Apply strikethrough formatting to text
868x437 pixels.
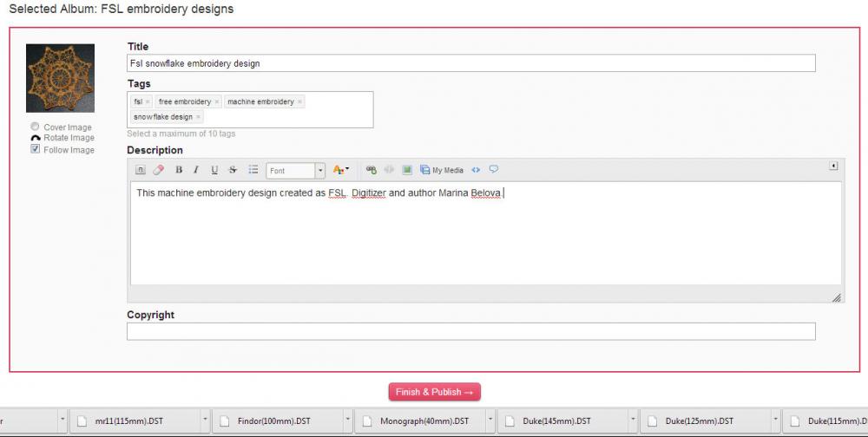click(232, 170)
